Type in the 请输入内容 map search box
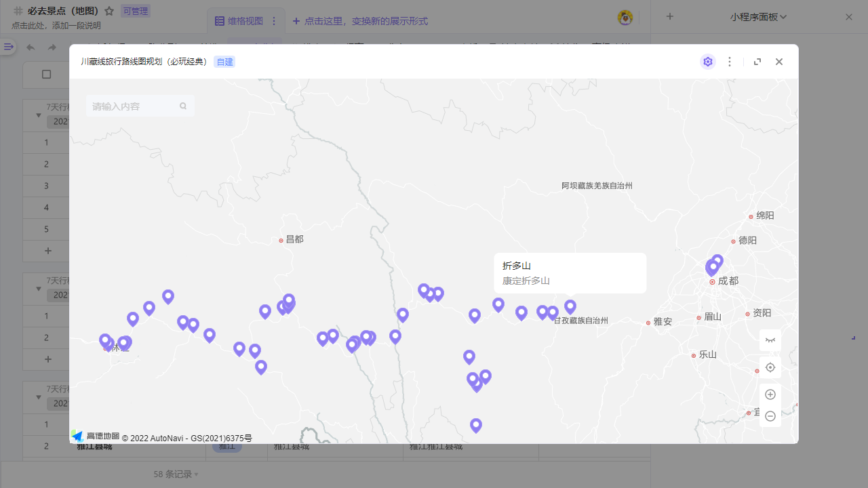This screenshot has height=488, width=868. point(134,106)
